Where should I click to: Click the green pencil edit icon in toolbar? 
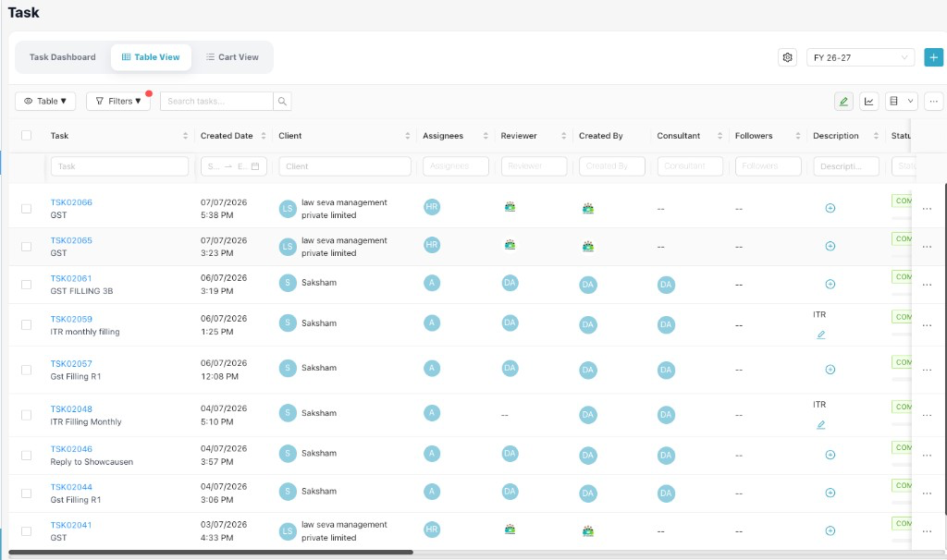pyautogui.click(x=843, y=102)
